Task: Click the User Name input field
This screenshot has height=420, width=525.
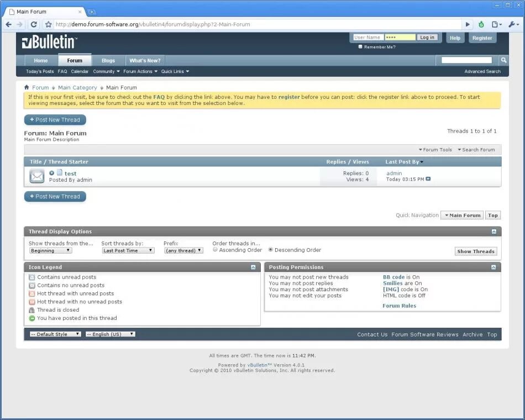Action: (368, 37)
